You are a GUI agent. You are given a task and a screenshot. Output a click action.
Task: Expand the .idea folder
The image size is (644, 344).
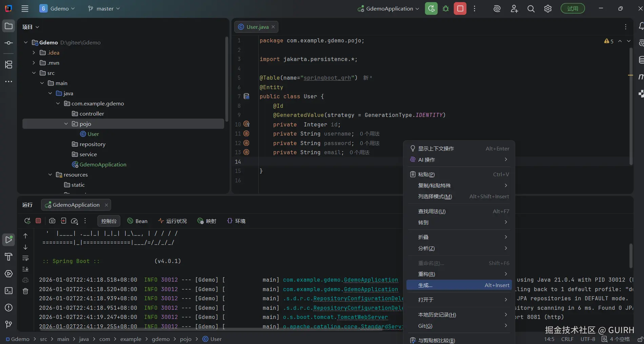click(x=34, y=53)
